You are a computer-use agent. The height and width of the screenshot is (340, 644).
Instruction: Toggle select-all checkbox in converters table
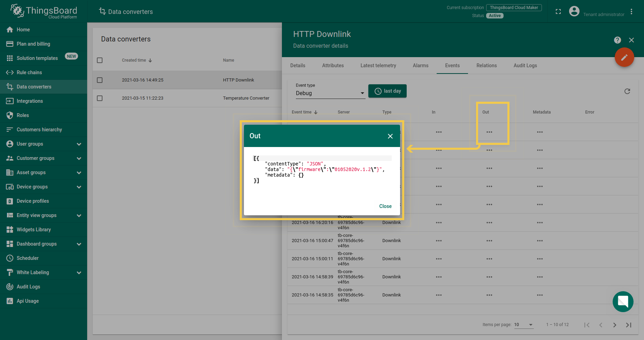pyautogui.click(x=100, y=60)
